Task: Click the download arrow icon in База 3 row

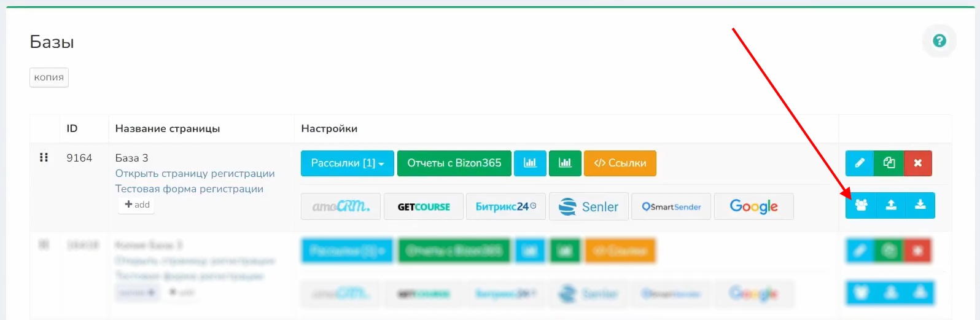Action: tap(920, 206)
